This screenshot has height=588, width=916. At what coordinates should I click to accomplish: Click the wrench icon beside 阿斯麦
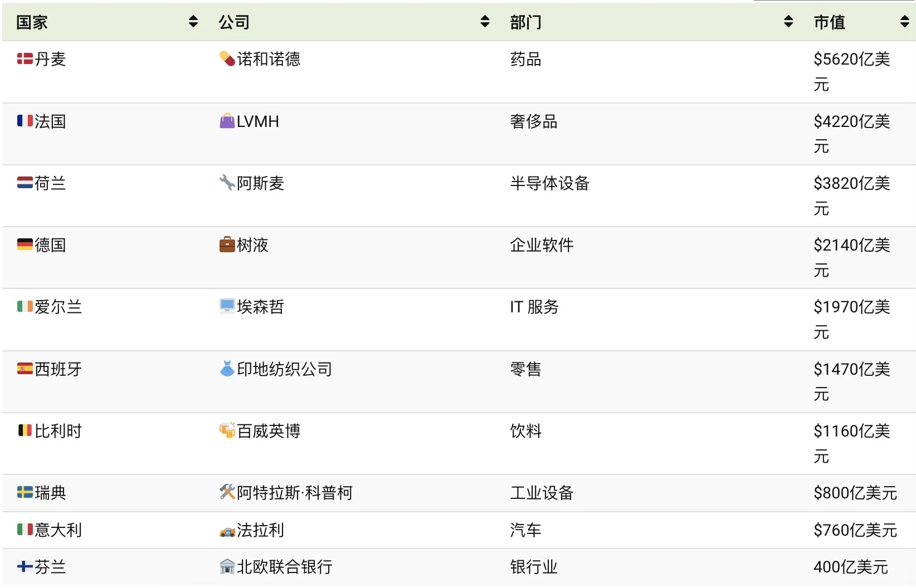[x=227, y=183]
